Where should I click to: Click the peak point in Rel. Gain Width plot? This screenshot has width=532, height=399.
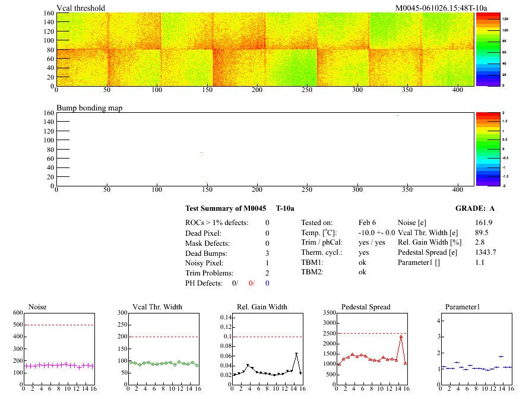296,354
